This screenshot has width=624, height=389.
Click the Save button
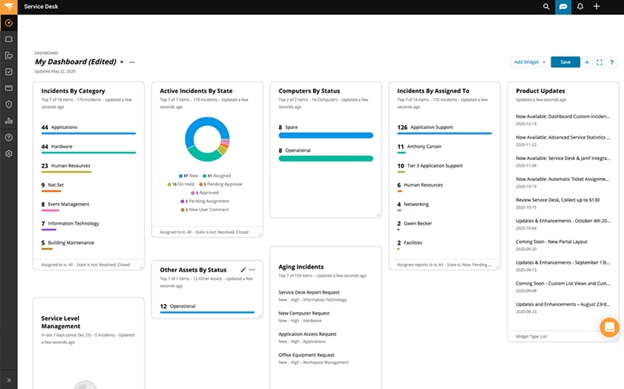click(565, 62)
